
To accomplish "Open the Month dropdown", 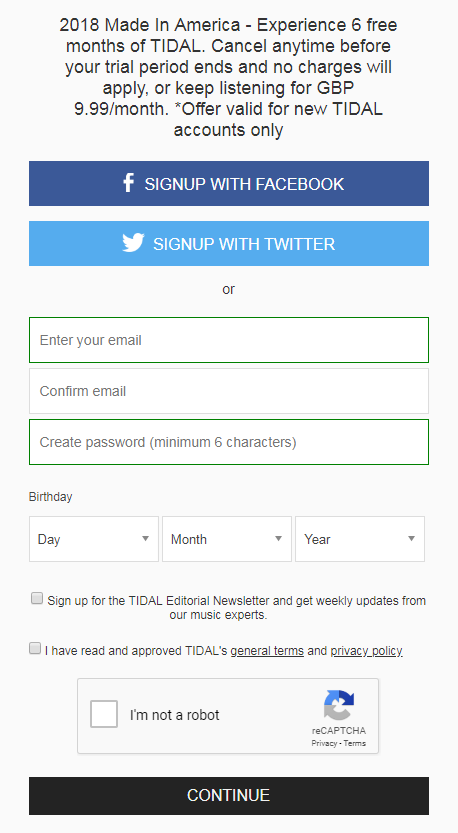I will pos(227,539).
